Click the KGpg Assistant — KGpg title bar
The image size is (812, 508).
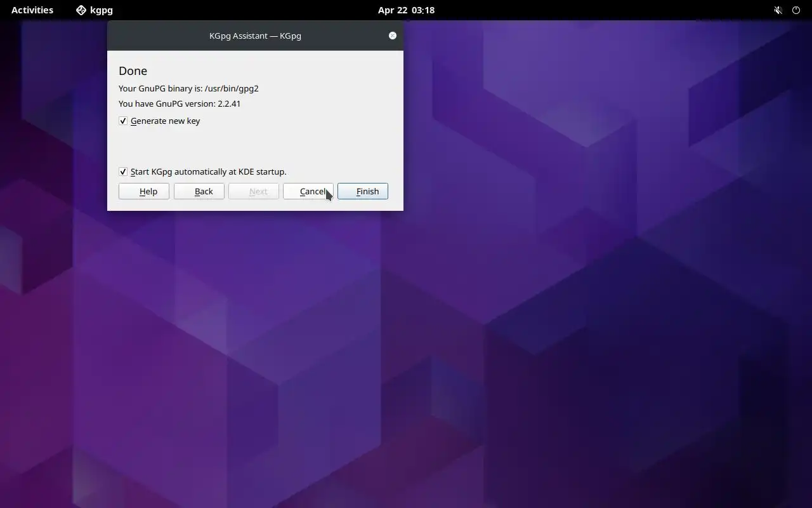tap(255, 36)
